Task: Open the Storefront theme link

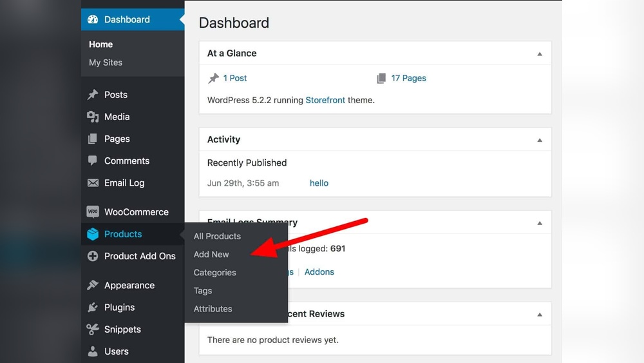Action: pos(325,100)
